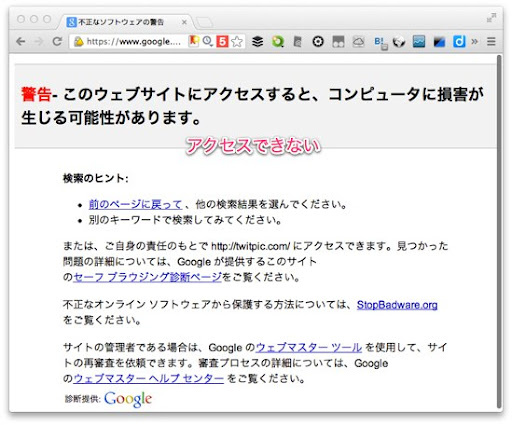Open a new tab with the blank tab button

coord(204,23)
